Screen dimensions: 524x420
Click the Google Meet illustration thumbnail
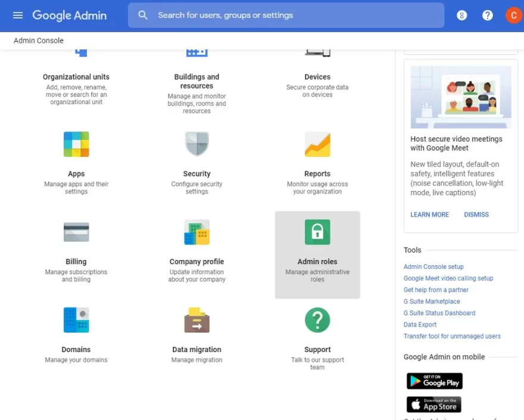(461, 97)
